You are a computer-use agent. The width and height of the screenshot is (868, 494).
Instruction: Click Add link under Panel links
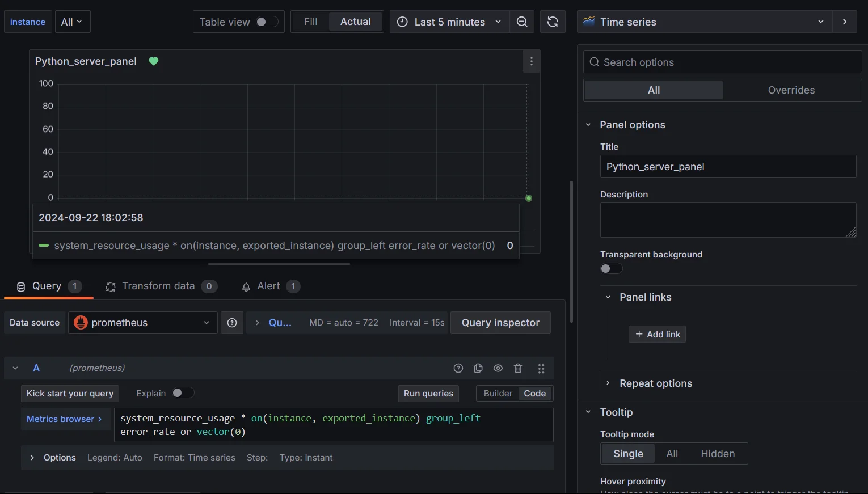coord(657,334)
